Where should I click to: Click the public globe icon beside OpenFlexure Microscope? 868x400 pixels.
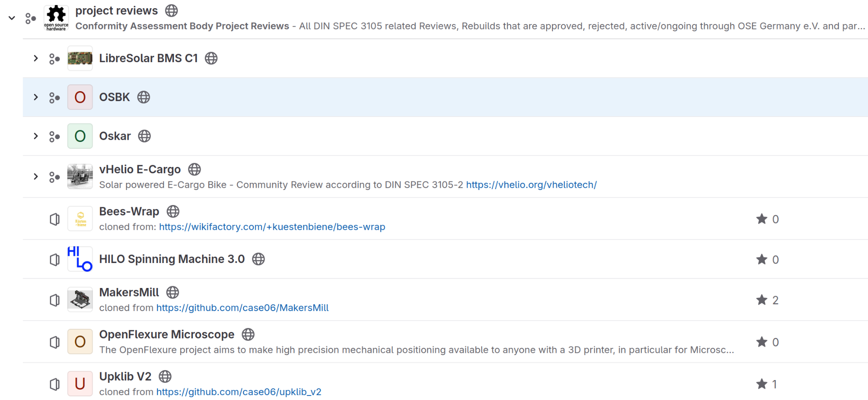(x=248, y=334)
